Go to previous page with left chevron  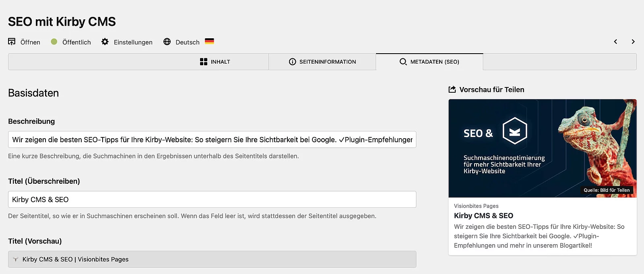tap(615, 42)
